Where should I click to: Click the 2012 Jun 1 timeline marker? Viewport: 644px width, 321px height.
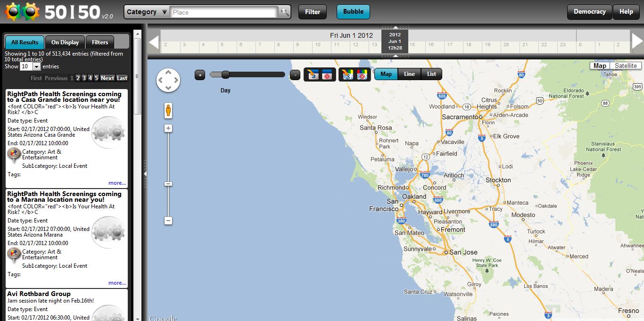[395, 41]
